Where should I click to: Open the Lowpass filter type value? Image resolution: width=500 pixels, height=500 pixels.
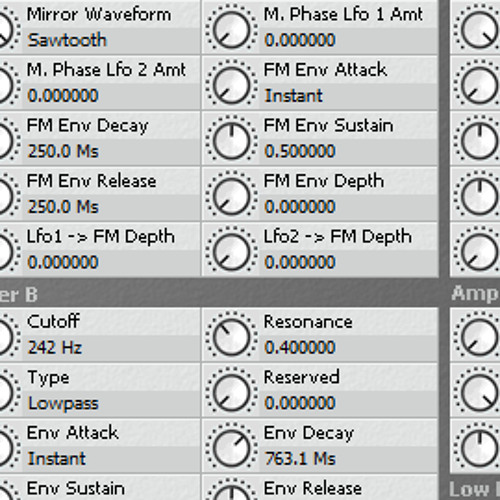[x=63, y=403]
